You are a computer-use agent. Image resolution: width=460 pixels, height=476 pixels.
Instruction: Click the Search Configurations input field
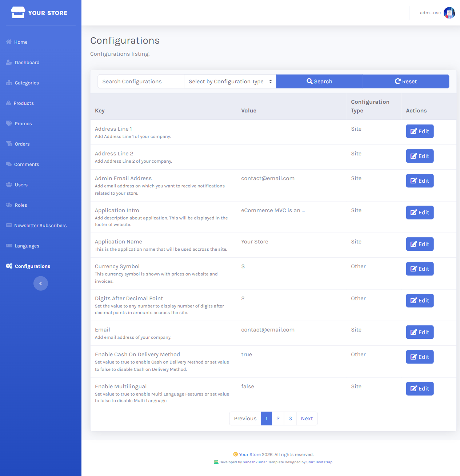(141, 82)
